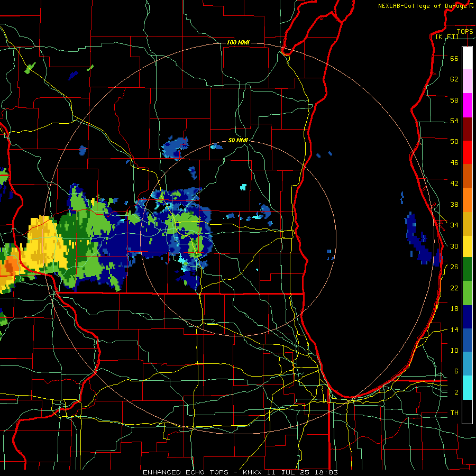Click the 'TH' threshold legend label
The width and height of the screenshot is (476, 476).
(x=454, y=413)
